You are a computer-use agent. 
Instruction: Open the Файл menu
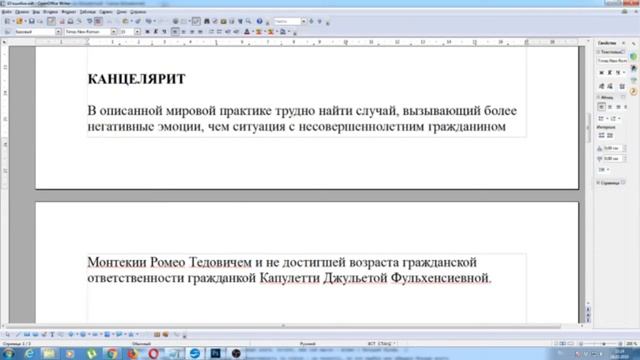6,12
